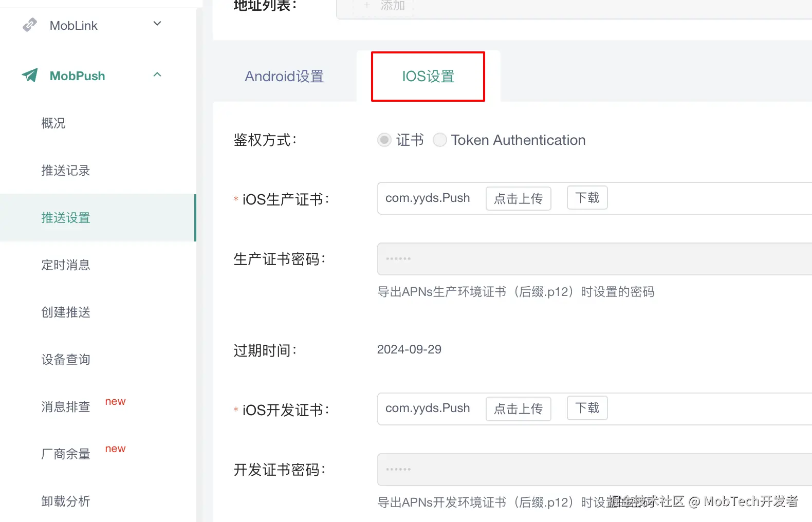812x522 pixels.
Task: Click 下载 for iOS开发证书
Action: pyautogui.click(x=587, y=408)
